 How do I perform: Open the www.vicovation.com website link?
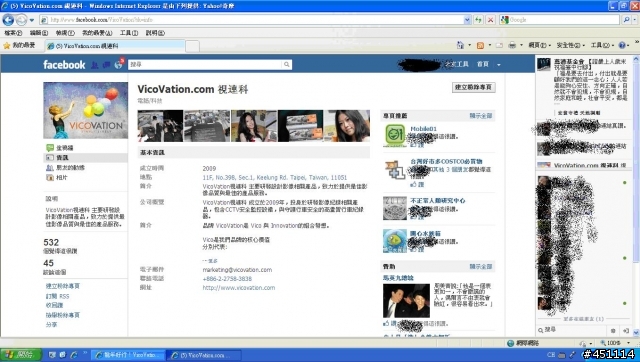coord(239,288)
